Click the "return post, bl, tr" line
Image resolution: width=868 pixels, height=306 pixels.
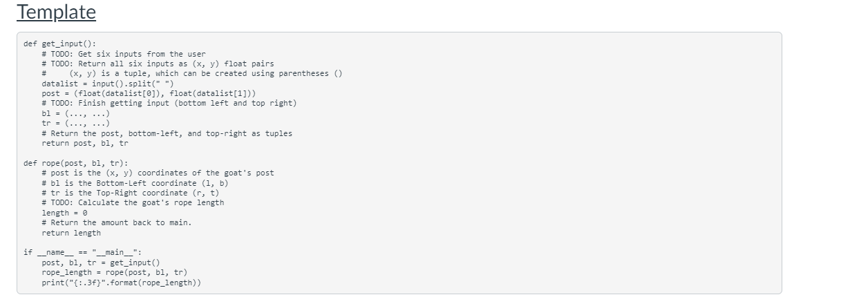(x=85, y=143)
